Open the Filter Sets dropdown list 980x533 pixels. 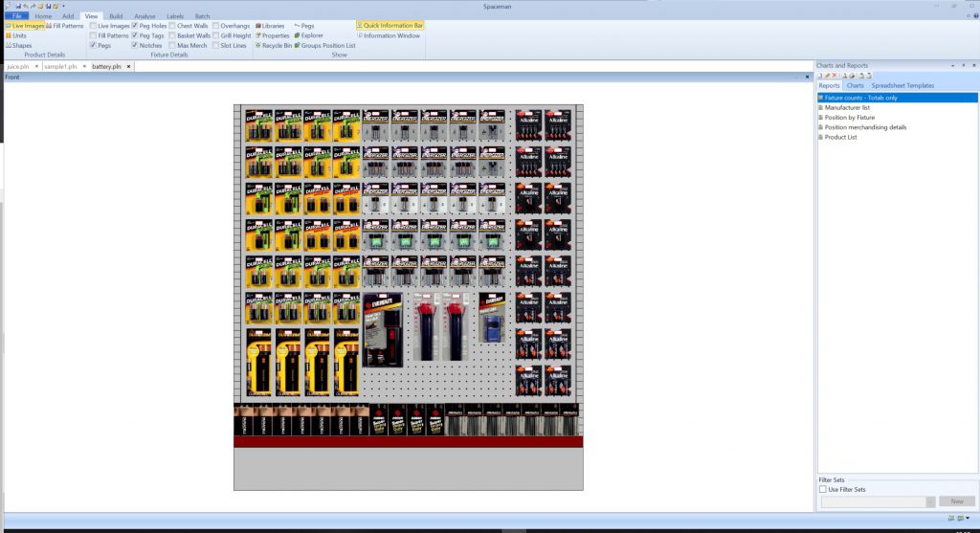coord(930,501)
